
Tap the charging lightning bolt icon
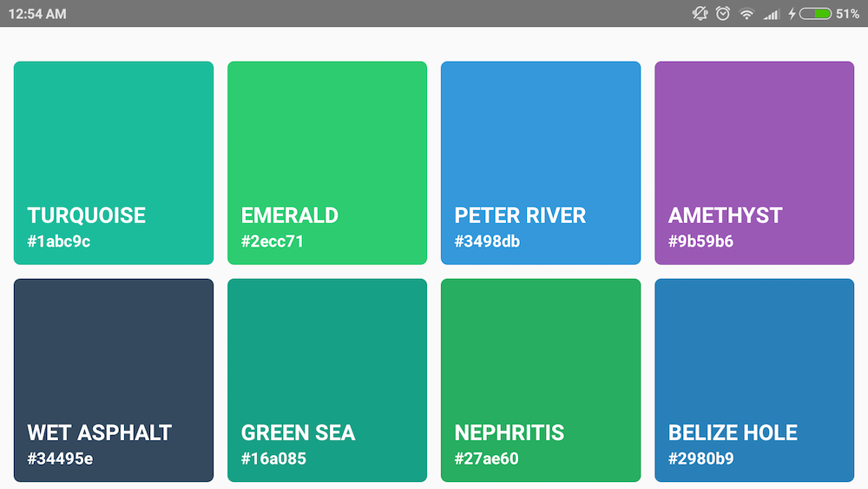[792, 14]
